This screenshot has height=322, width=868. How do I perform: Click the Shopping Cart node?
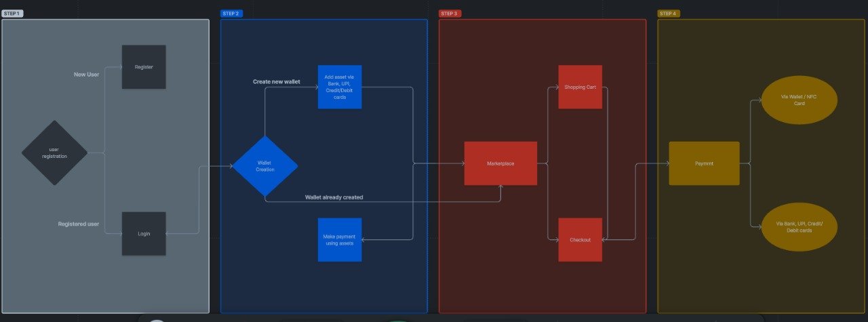click(x=580, y=87)
